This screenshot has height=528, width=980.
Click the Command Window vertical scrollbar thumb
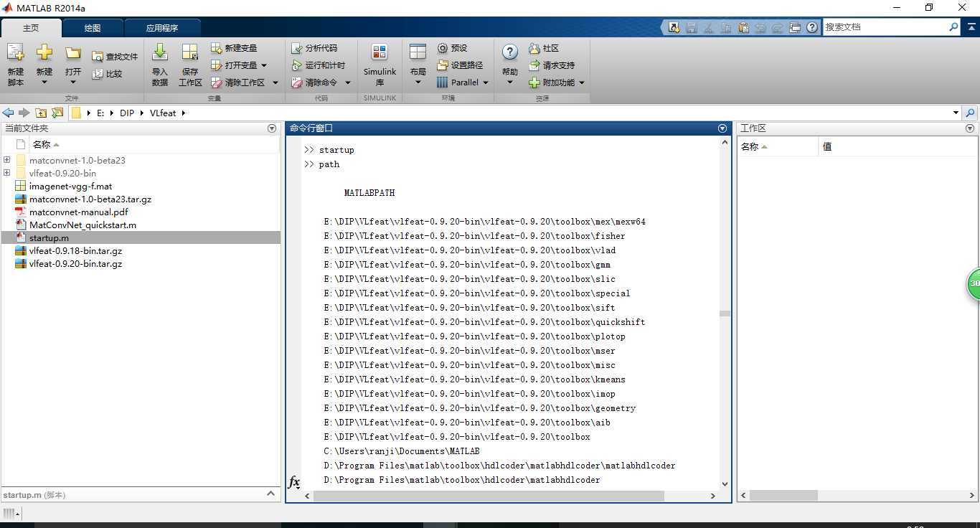coord(725,313)
